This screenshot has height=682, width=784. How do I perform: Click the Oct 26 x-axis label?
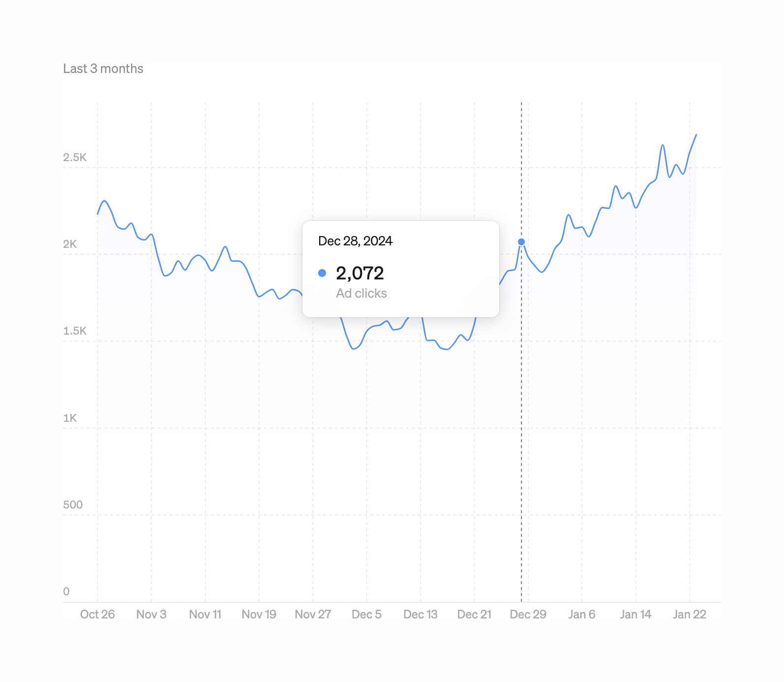(98, 614)
